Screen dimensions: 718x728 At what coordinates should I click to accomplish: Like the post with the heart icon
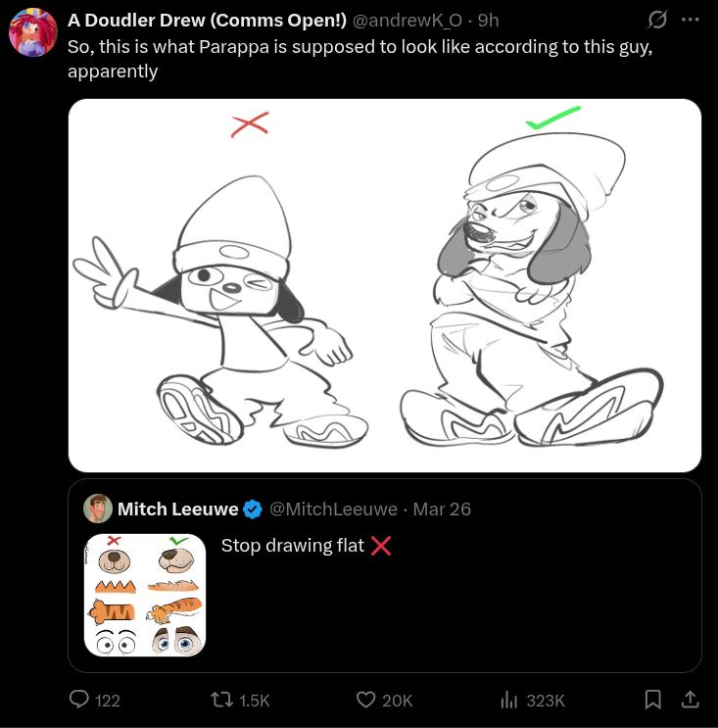[x=365, y=700]
